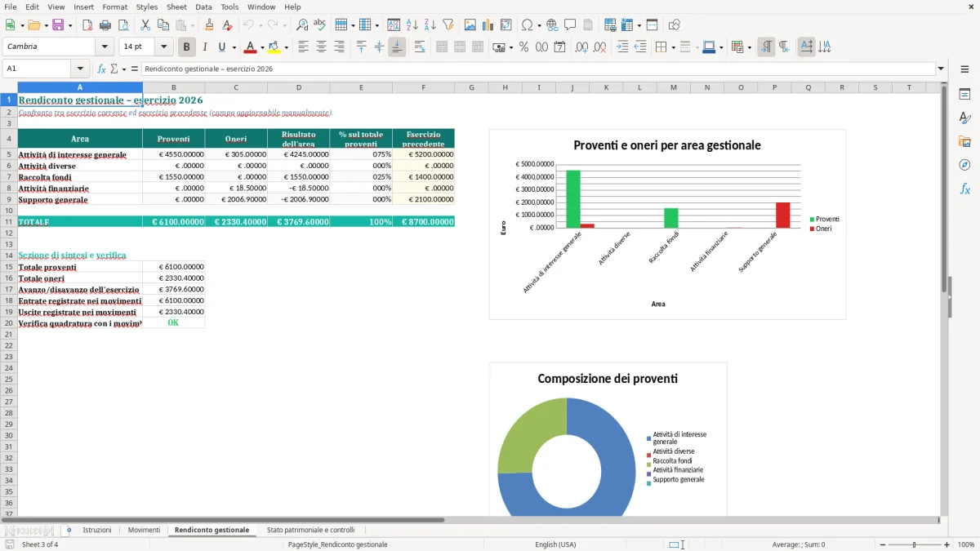Click the Save document icon
This screenshot has width=980, height=551.
tap(58, 25)
